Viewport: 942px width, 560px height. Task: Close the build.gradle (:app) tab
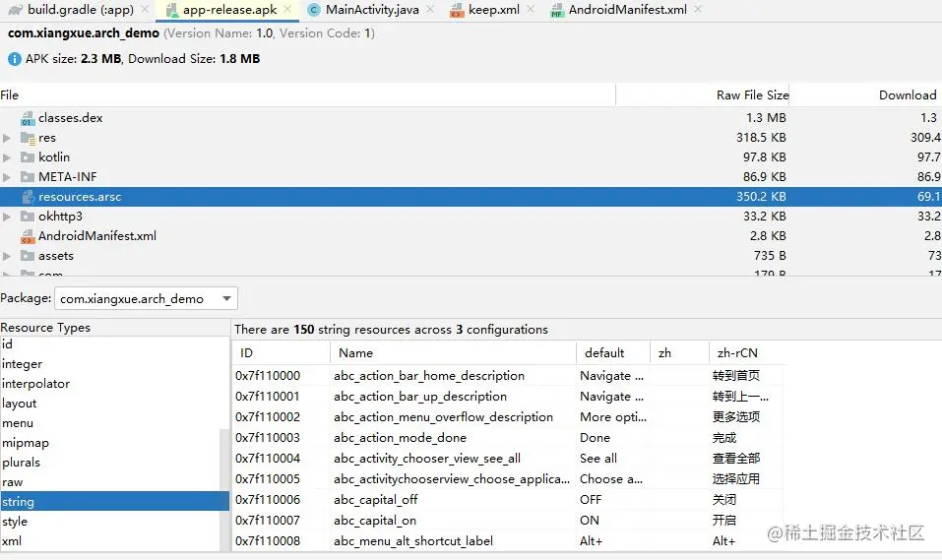click(145, 10)
